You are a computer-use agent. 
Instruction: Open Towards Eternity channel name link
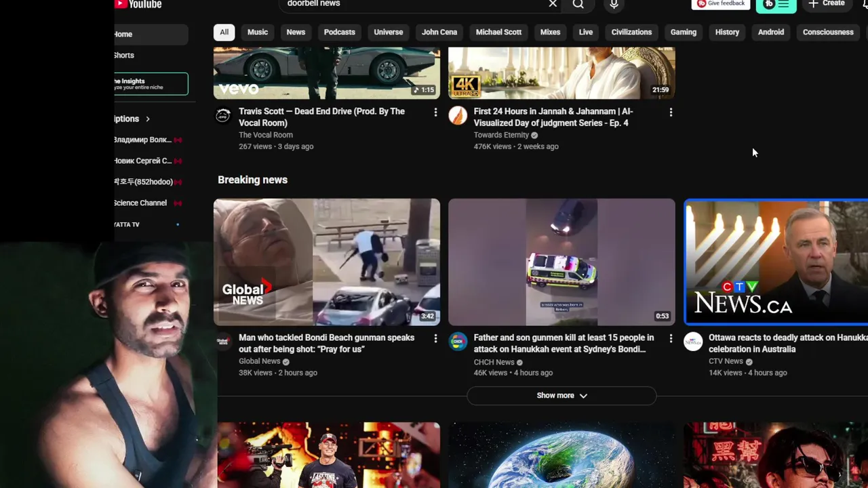[501, 135]
